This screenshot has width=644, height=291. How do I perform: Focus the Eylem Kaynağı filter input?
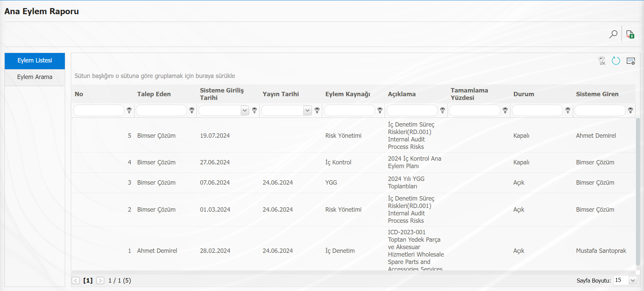coord(350,110)
